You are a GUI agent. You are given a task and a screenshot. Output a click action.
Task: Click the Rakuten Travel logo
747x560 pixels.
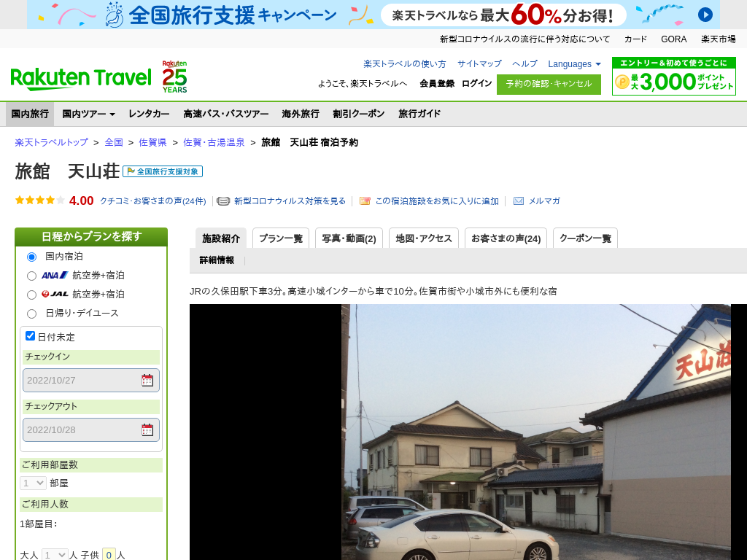tap(81, 79)
